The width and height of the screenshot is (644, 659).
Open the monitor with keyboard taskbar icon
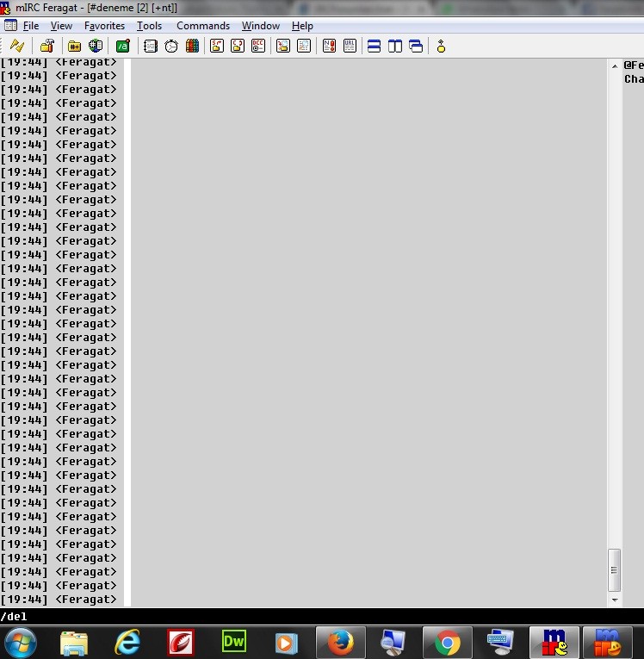[x=500, y=643]
